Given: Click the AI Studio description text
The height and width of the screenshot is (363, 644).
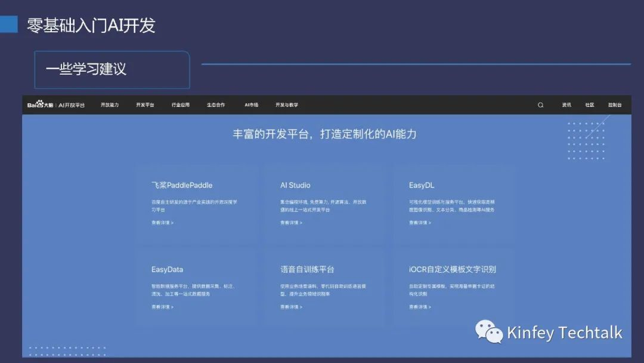Looking at the screenshot, I should pyautogui.click(x=323, y=206).
